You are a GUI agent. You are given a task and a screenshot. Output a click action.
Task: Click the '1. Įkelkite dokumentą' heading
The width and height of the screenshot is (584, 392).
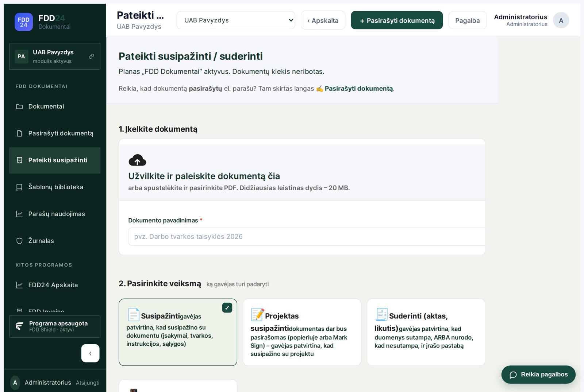pyautogui.click(x=158, y=129)
